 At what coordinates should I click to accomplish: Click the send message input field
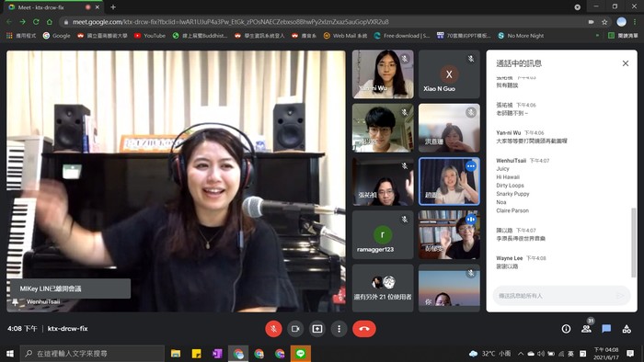coord(561,296)
